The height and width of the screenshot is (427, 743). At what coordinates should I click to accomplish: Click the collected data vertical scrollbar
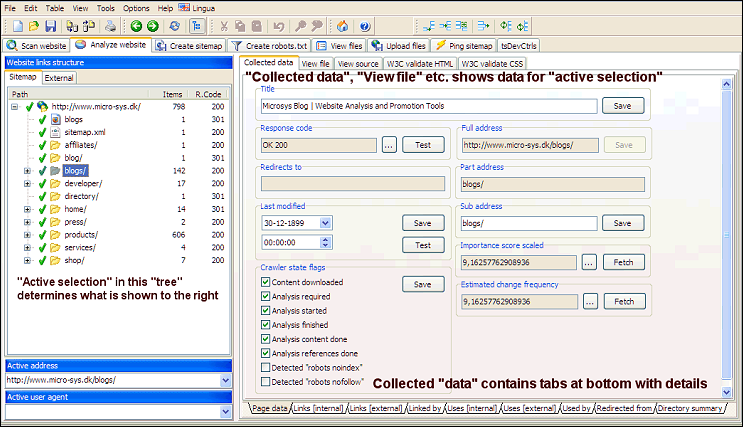point(726,235)
